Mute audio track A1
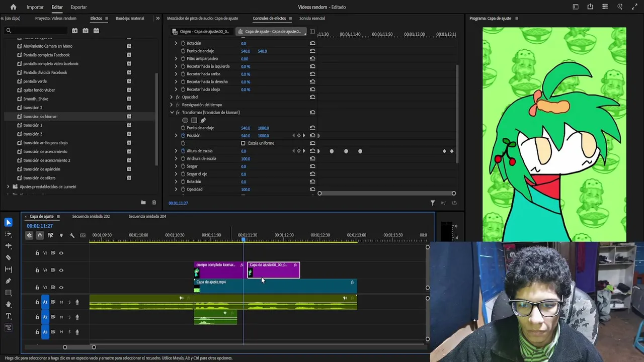644x362 pixels. pos(61,302)
